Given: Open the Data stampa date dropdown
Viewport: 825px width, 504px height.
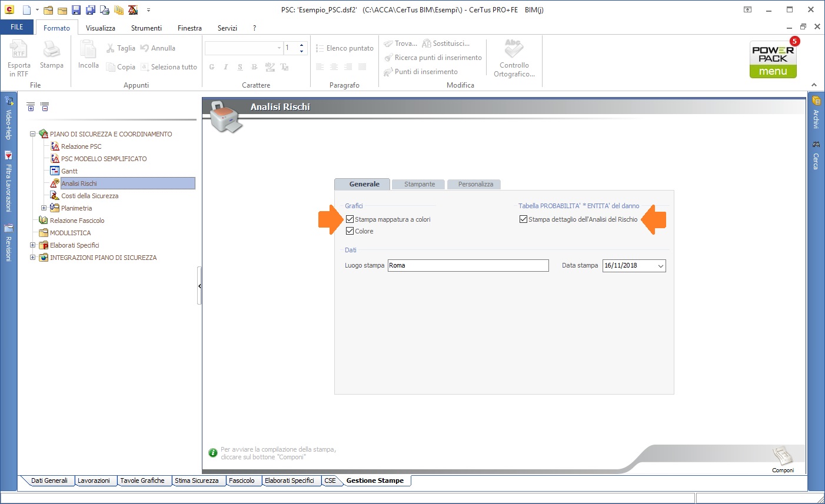Looking at the screenshot, I should pyautogui.click(x=660, y=266).
